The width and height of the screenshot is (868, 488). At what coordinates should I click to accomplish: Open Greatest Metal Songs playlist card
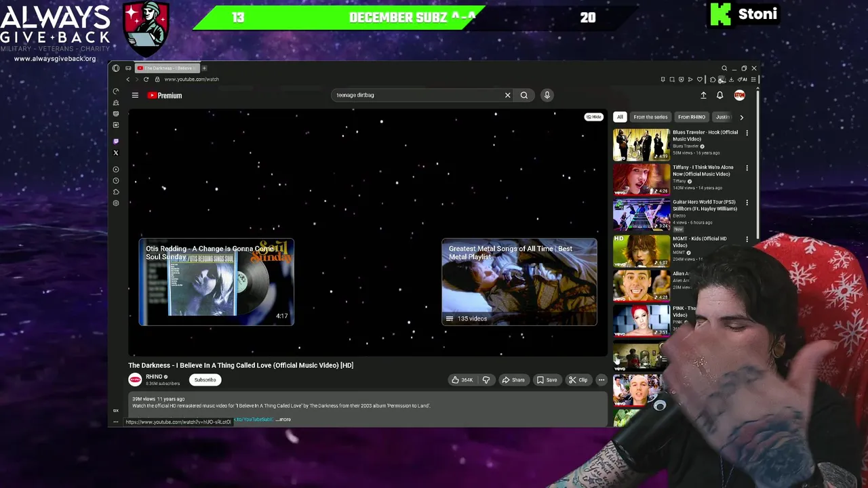coord(519,282)
